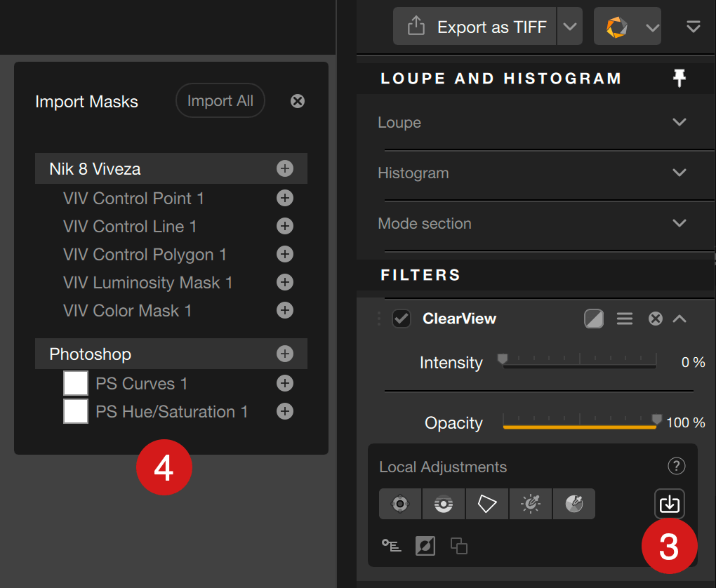716x588 pixels.
Task: Click the PS Hue/Saturation 1 mask thumbnail
Action: pos(76,411)
